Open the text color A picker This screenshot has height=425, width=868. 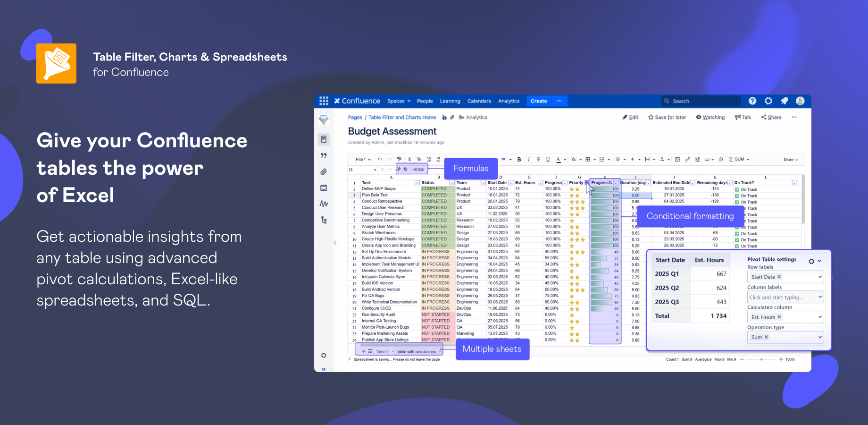pos(559,160)
